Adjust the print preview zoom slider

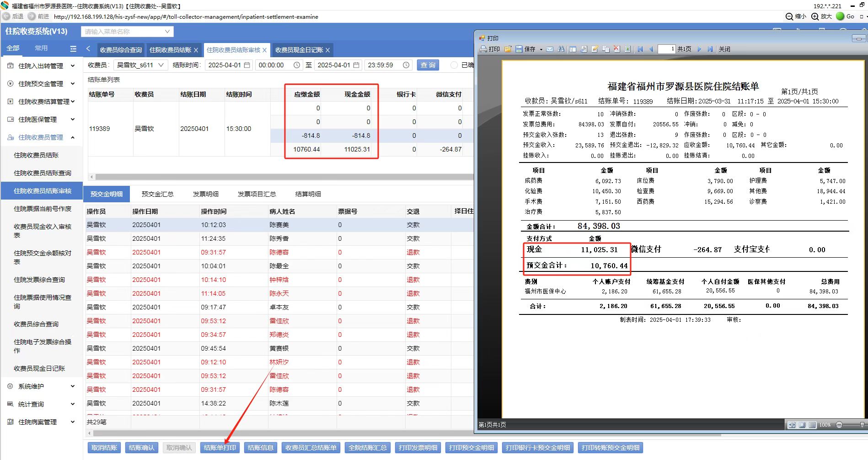[862, 425]
